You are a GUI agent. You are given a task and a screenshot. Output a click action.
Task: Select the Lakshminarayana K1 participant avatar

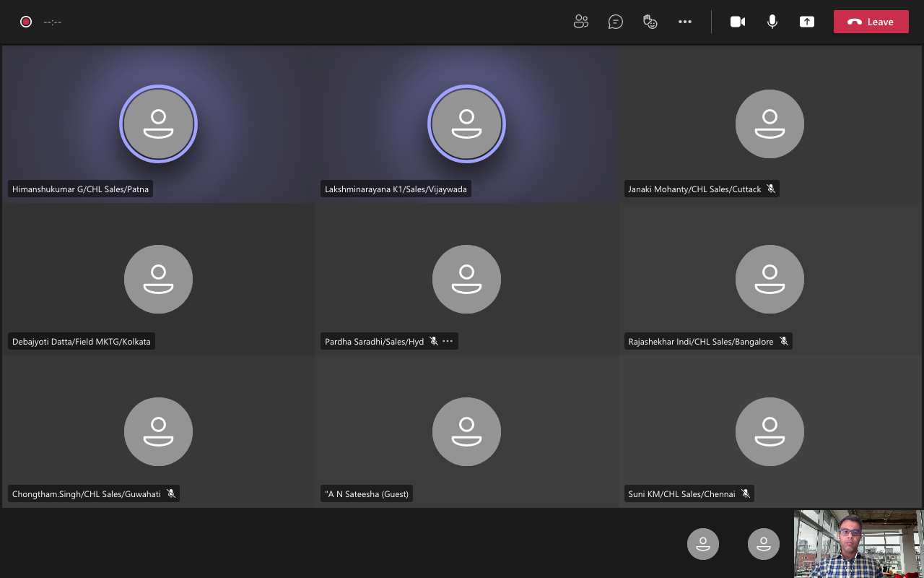click(x=466, y=124)
